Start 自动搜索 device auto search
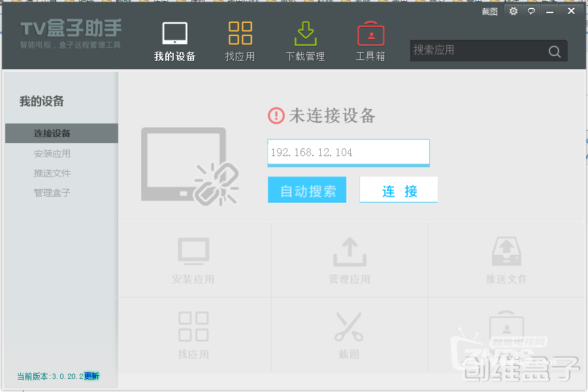Viewport: 588px width, 392px height. click(x=307, y=190)
